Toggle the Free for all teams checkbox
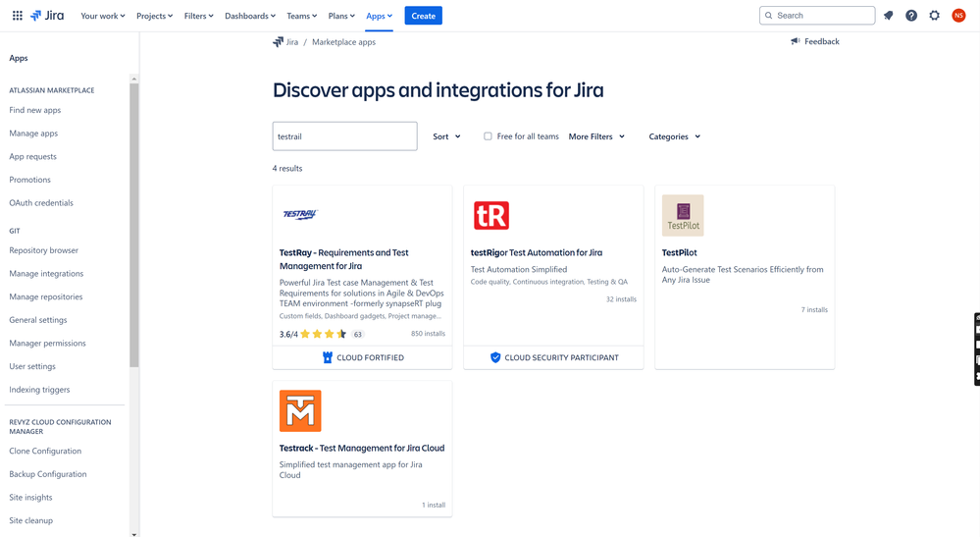The width and height of the screenshot is (980, 537). coord(488,136)
